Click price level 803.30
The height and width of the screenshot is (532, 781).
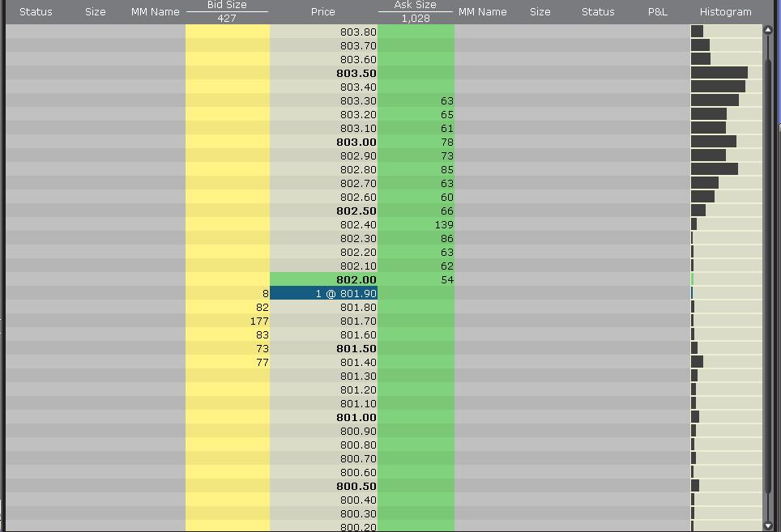click(324, 100)
